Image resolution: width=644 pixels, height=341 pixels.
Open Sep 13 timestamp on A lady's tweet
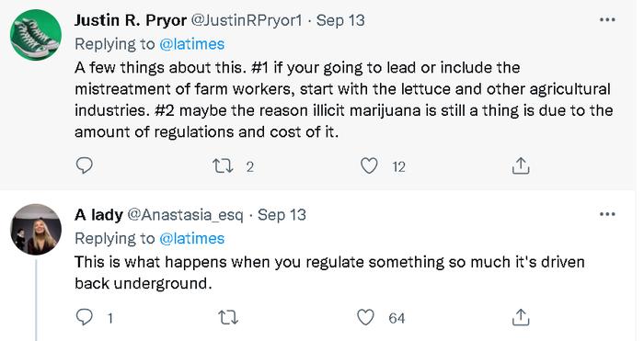282,214
